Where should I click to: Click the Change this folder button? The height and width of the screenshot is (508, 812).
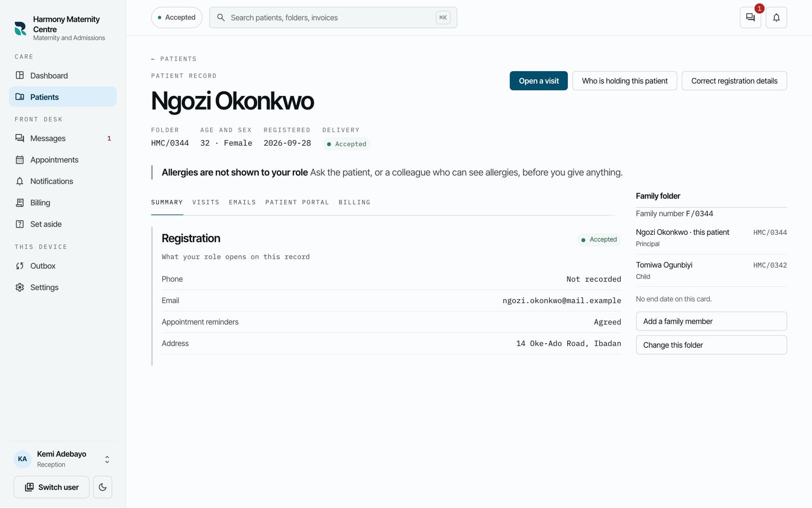(x=712, y=345)
